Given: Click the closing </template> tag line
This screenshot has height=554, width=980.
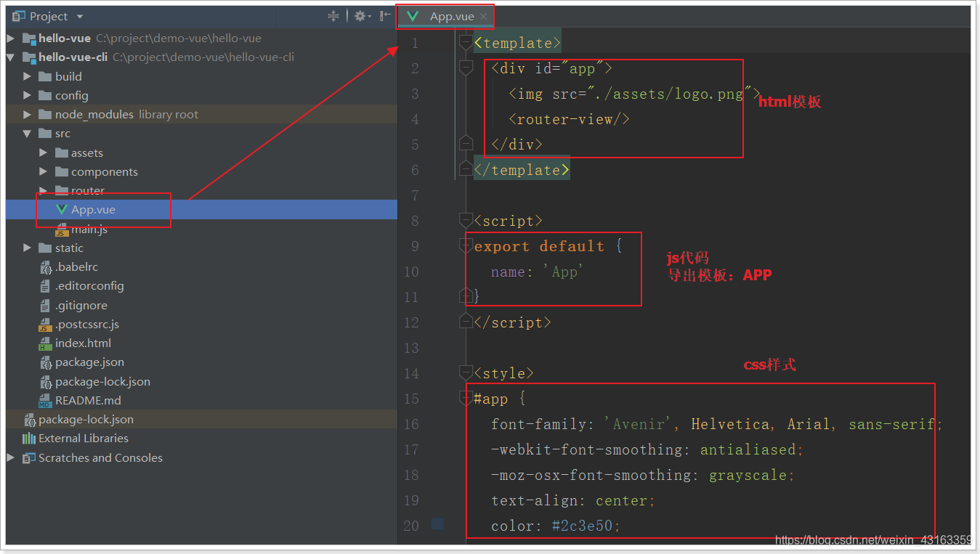Looking at the screenshot, I should [522, 170].
